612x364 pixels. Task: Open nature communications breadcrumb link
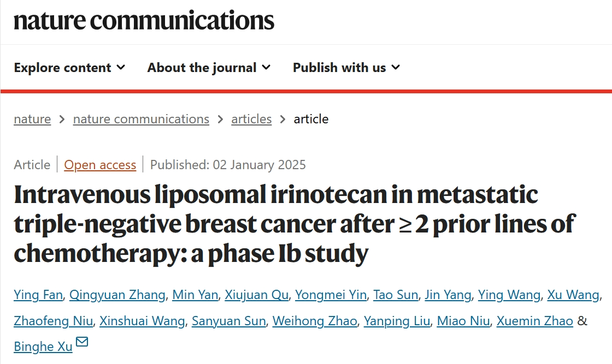point(141,119)
